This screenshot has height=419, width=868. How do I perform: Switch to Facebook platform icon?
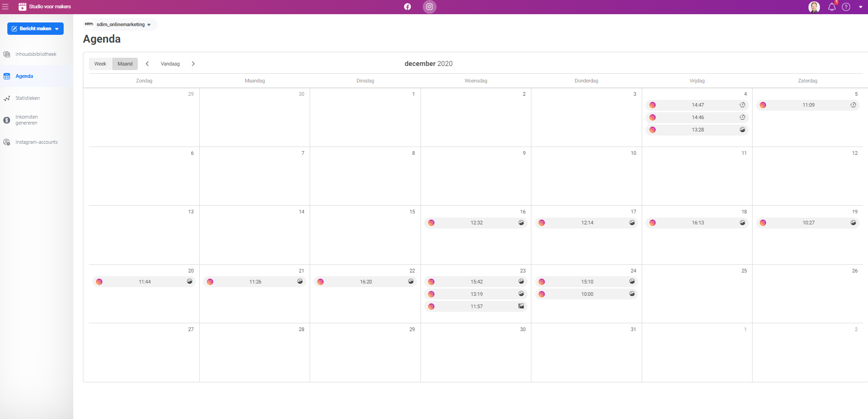click(407, 7)
